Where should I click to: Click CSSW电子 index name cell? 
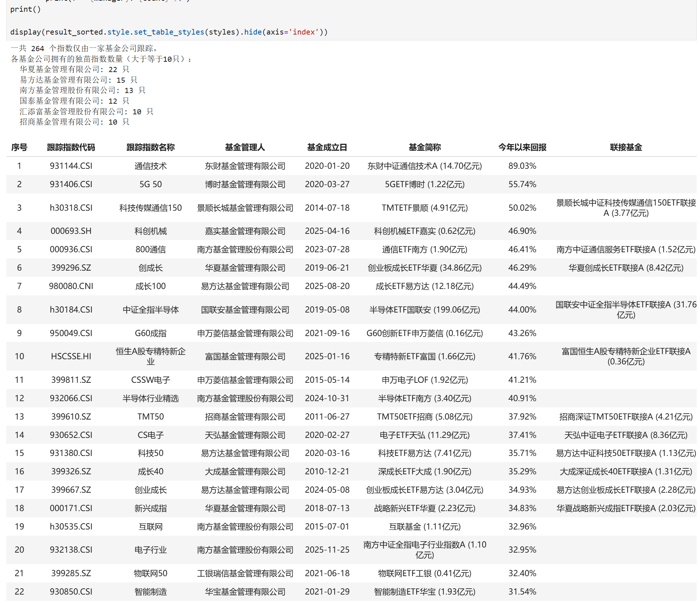150,380
